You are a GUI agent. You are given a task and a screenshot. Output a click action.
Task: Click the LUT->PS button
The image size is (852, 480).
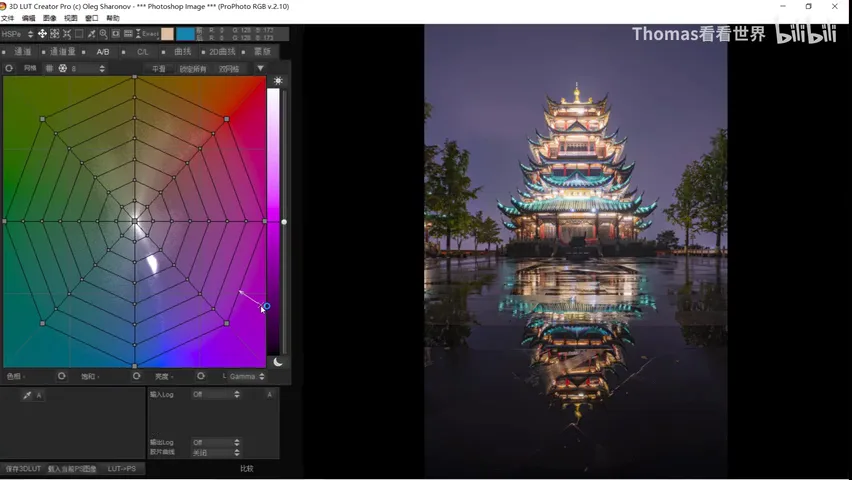(x=122, y=469)
